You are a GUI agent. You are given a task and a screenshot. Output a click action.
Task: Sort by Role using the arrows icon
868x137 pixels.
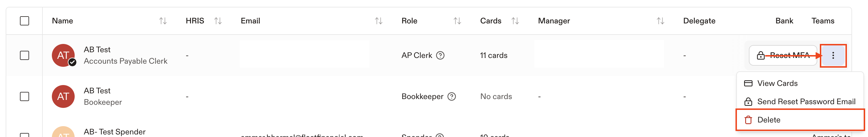[457, 21]
